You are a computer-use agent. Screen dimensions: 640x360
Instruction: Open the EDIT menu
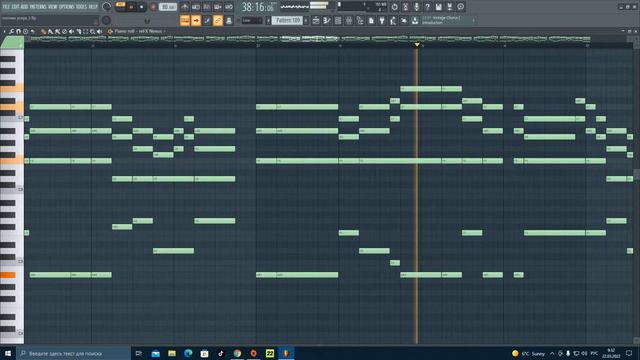15,7
